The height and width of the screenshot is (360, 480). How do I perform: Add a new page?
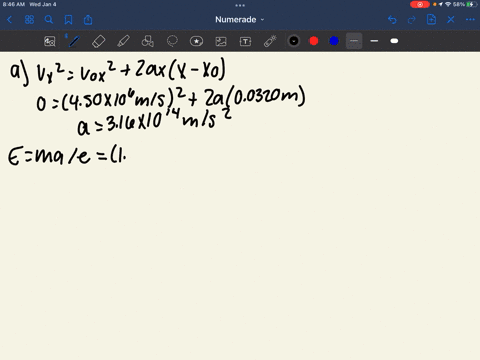pyautogui.click(x=431, y=19)
